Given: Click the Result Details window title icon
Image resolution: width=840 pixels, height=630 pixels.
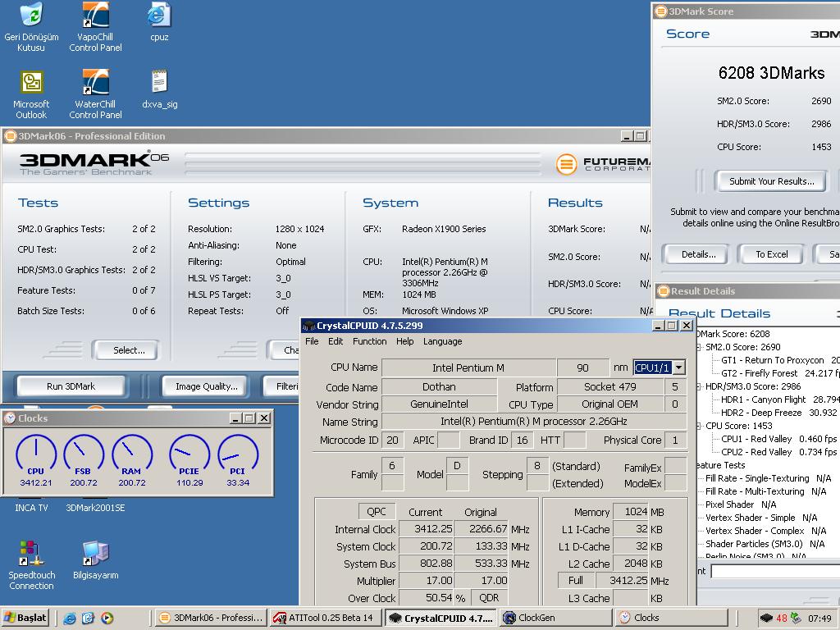Looking at the screenshot, I should tap(663, 291).
